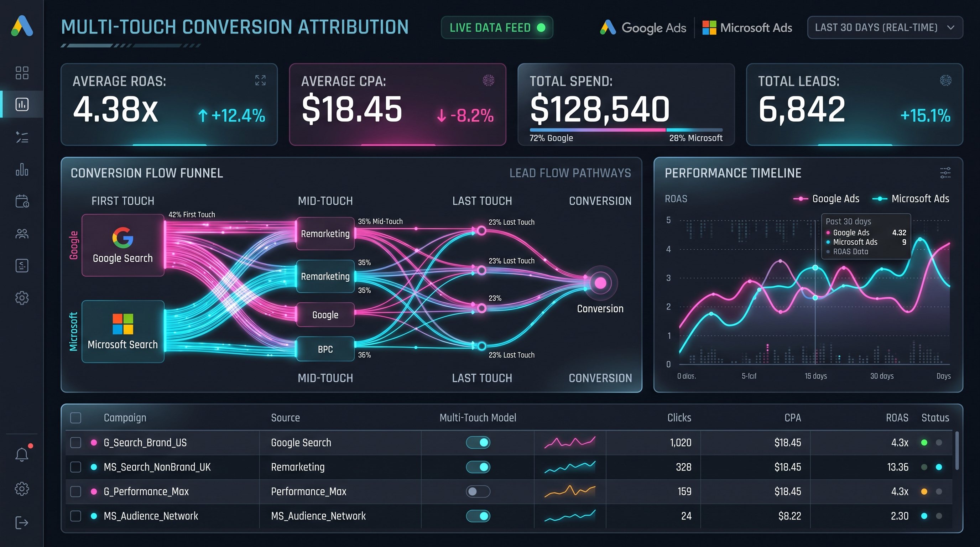Open the Last 30 Days date range dropdown
The image size is (980, 547).
(x=885, y=27)
